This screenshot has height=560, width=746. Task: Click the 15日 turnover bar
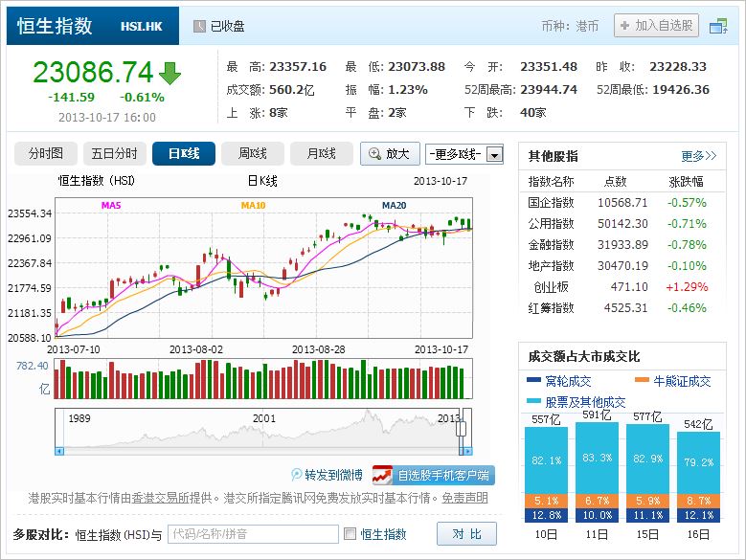coord(647,473)
